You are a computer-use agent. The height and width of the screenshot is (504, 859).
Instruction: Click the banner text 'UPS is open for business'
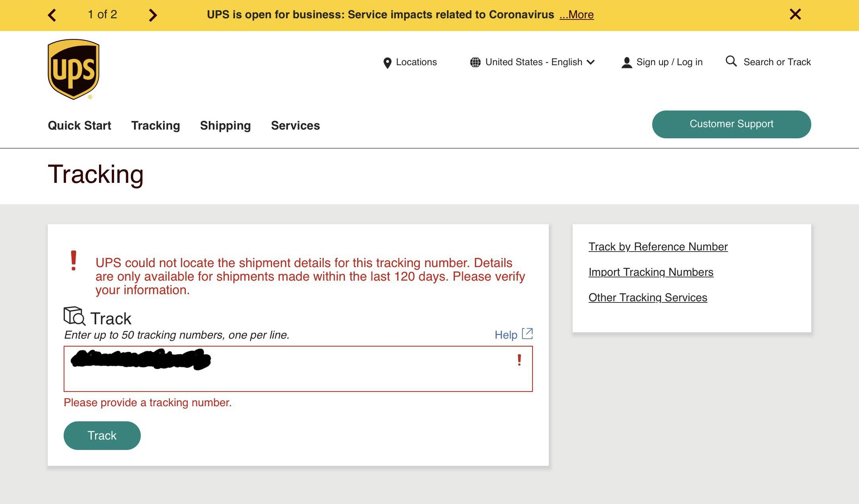point(276,15)
